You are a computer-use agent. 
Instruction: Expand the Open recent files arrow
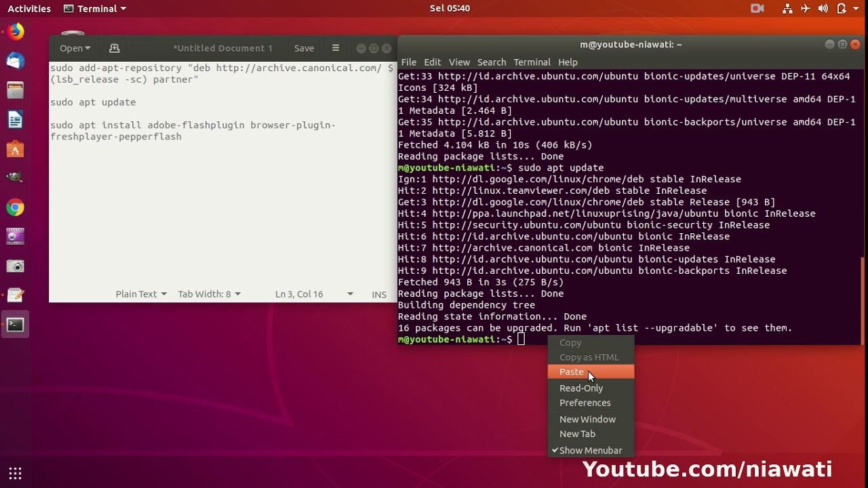[87, 48]
